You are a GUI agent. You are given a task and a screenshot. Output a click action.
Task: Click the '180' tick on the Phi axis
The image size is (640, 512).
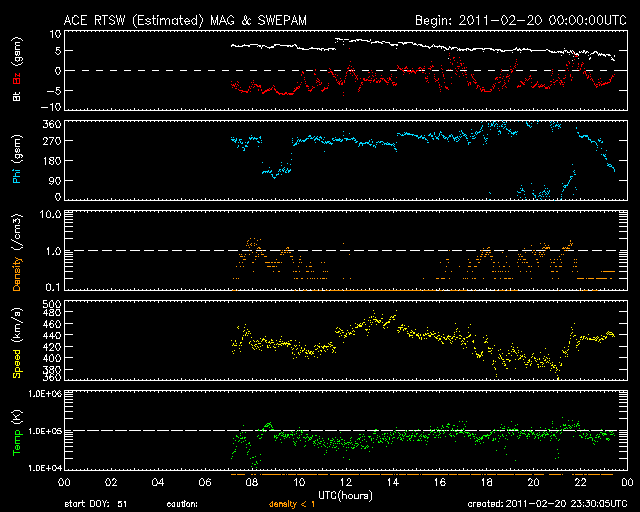(52, 161)
